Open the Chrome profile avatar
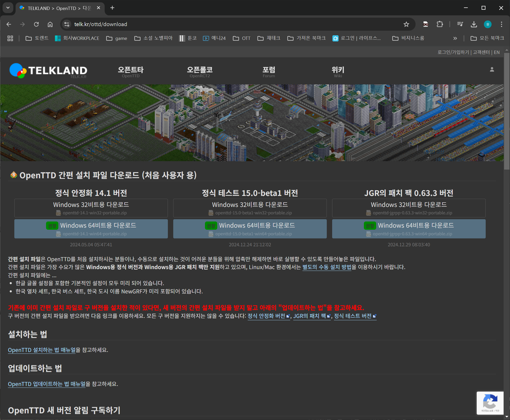Viewport: 510px width, 420px height. click(488, 24)
